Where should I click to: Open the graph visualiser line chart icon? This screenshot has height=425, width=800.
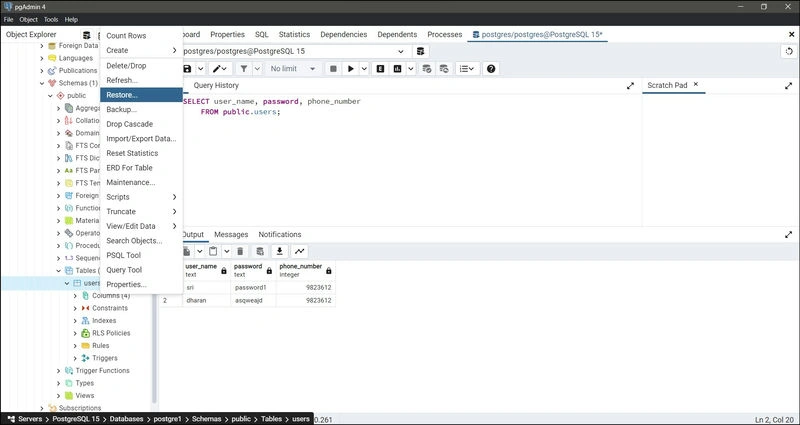(299, 251)
